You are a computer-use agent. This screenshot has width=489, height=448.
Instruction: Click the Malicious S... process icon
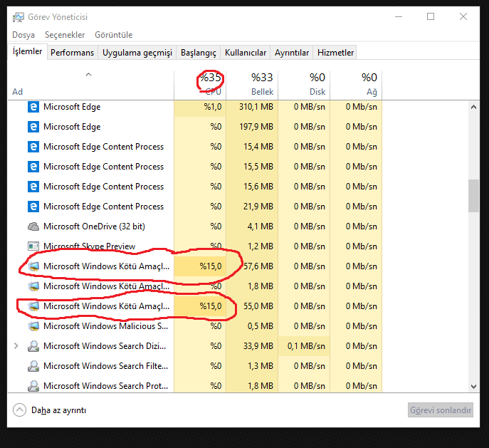click(x=33, y=326)
